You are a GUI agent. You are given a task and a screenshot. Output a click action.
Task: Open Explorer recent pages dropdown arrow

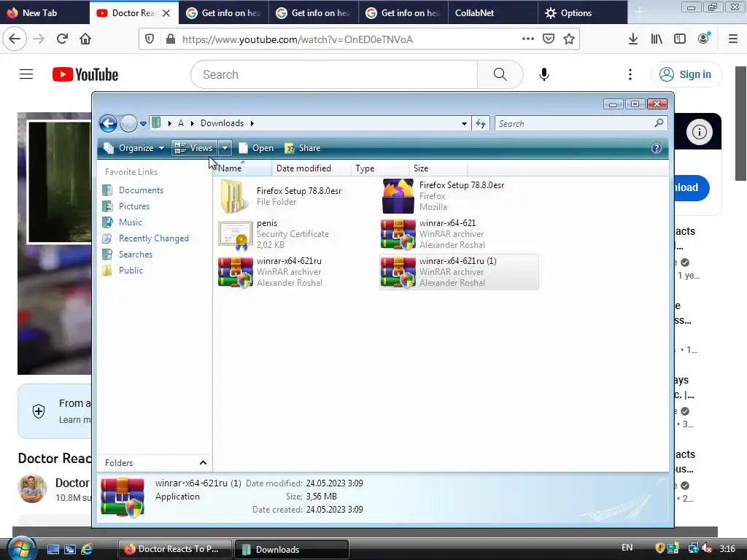point(143,124)
